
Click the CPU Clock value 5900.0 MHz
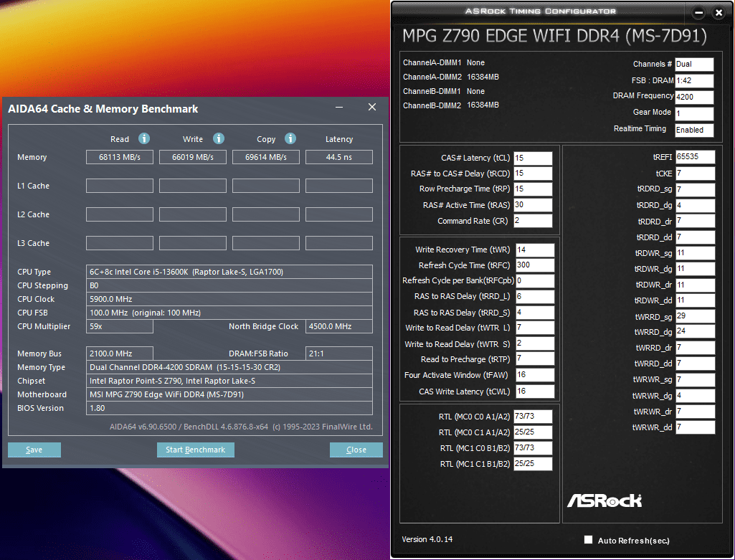(x=229, y=299)
